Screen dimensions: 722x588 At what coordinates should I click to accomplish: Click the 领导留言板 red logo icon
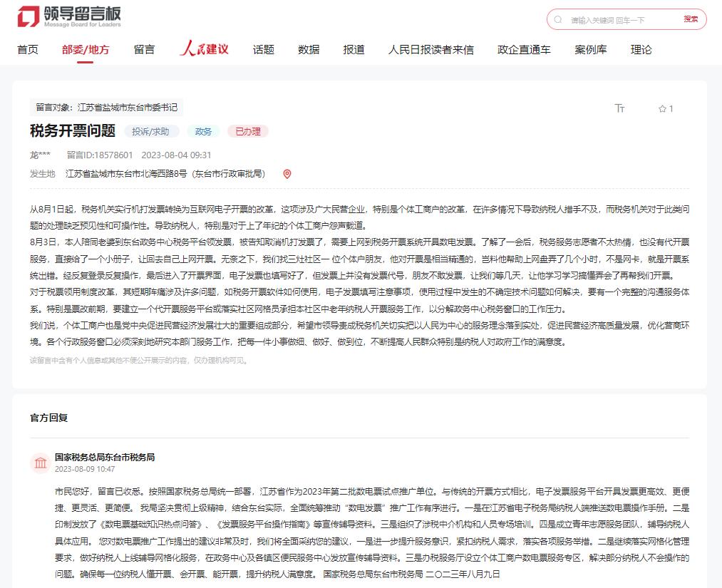coord(29,17)
